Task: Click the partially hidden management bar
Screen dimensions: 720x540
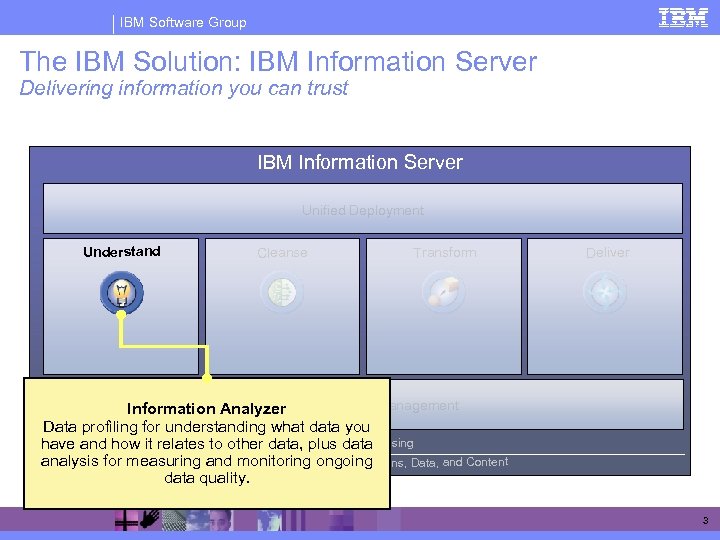Action: pyautogui.click(x=536, y=405)
